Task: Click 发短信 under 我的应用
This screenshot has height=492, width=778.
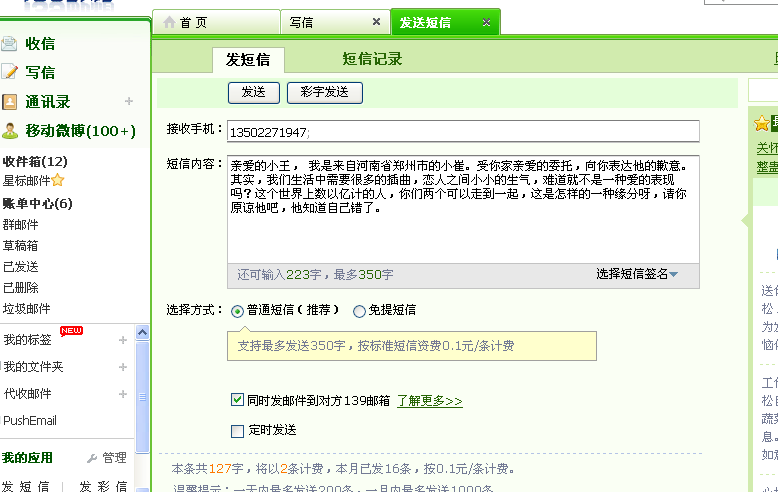Action: tap(25, 486)
